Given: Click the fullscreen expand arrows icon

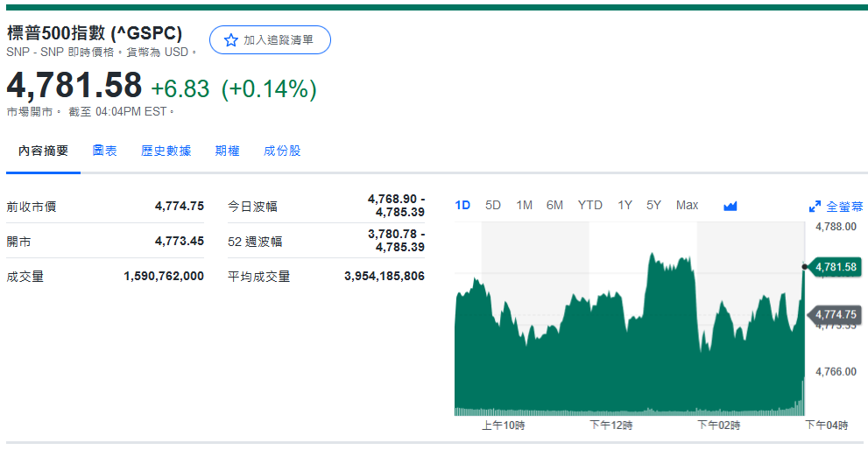Looking at the screenshot, I should coord(815,207).
